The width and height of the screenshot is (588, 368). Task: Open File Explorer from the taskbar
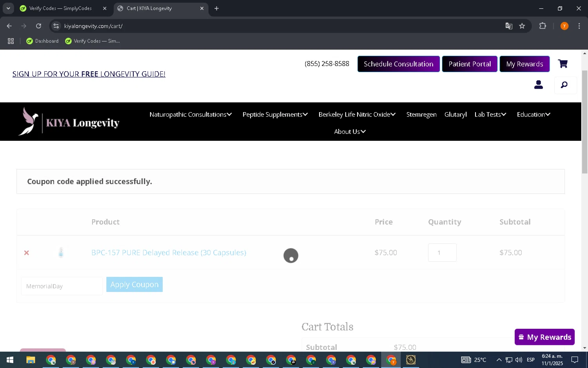[x=31, y=360]
